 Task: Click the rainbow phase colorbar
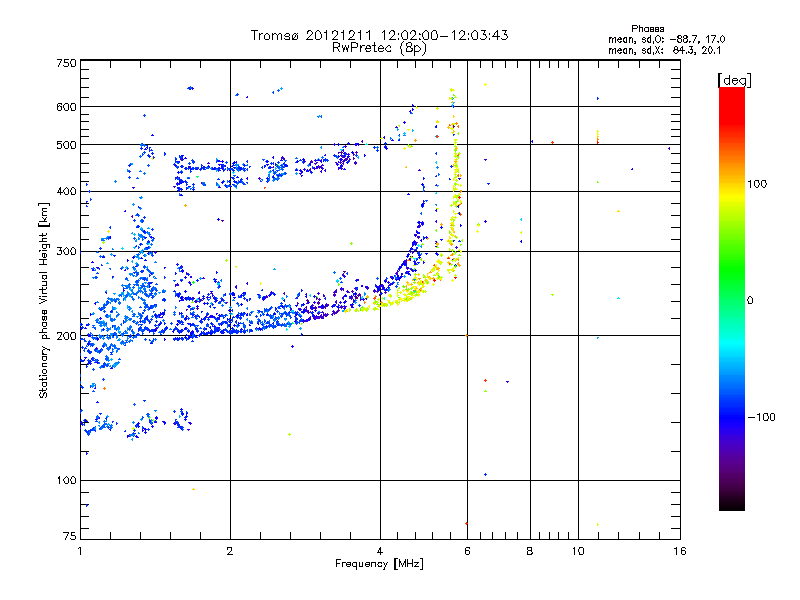732,298
